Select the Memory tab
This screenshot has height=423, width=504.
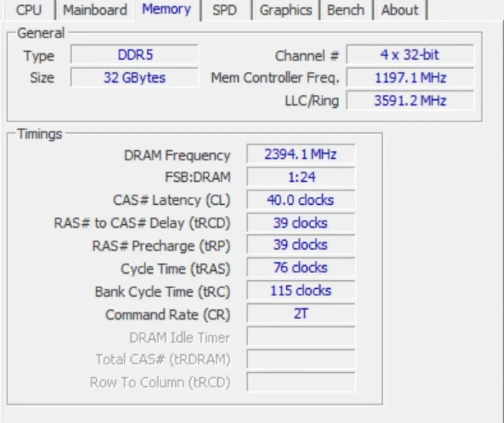coord(166,10)
